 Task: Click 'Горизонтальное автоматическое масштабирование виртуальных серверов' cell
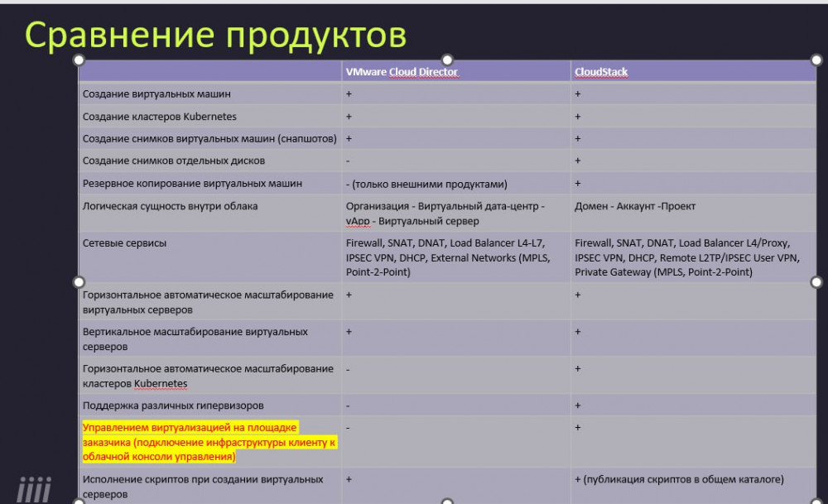point(209,302)
